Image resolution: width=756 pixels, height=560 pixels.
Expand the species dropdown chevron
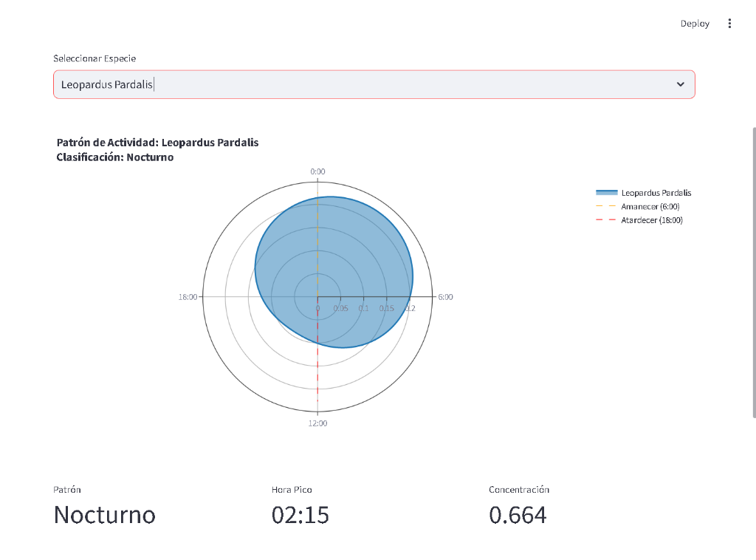[680, 84]
